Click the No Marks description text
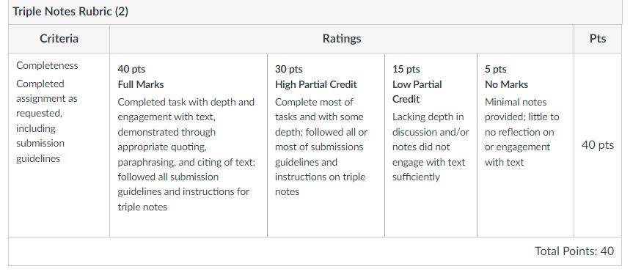 coord(522,132)
